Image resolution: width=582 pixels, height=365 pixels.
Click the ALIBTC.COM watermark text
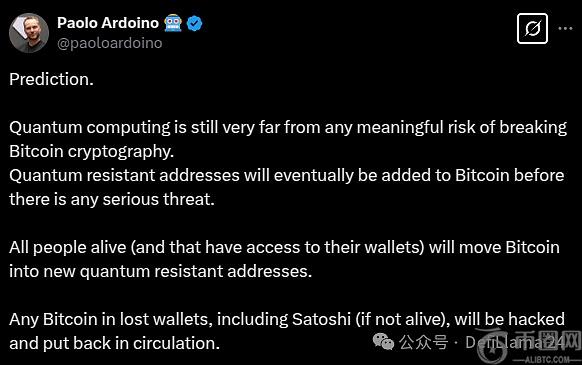click(546, 359)
